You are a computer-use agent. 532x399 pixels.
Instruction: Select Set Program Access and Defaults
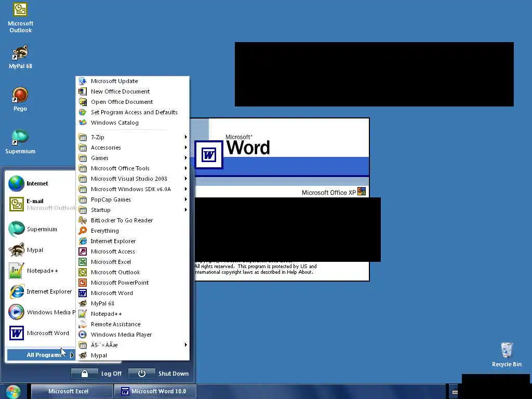[x=132, y=112]
